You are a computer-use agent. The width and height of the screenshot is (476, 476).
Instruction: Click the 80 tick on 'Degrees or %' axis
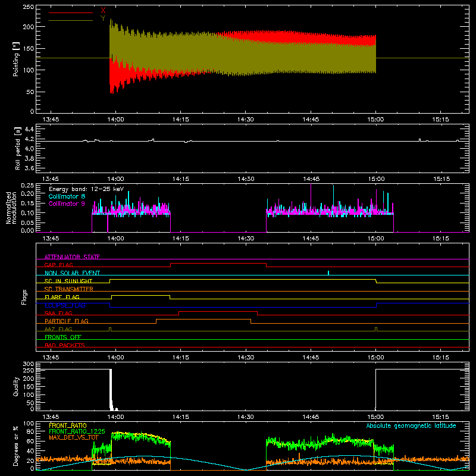click(x=30, y=431)
